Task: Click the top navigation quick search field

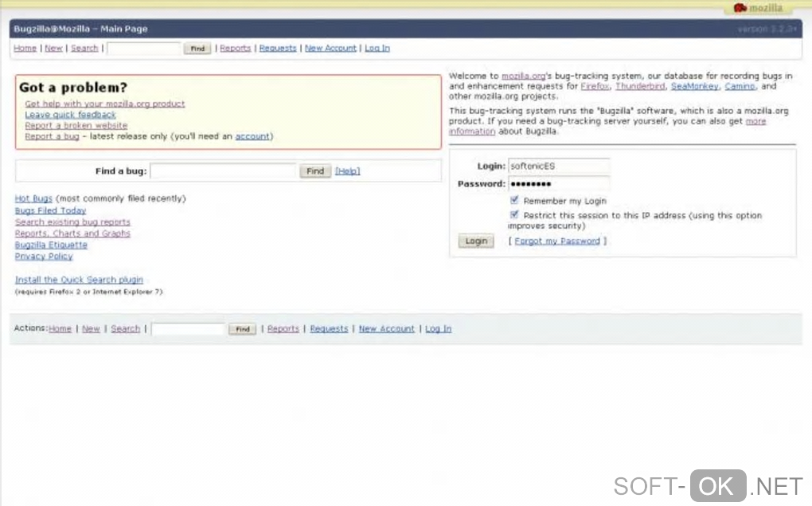Action: click(144, 49)
